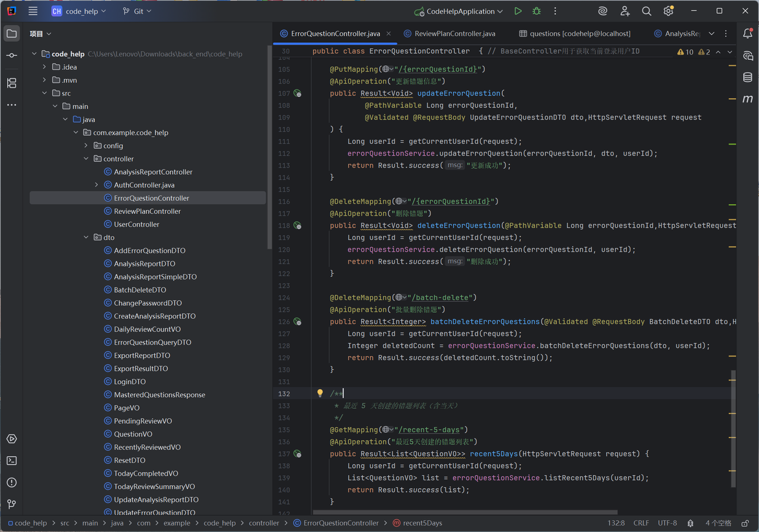Run CodeHelpApplication with the play button
This screenshot has height=532, width=759.
click(x=518, y=11)
